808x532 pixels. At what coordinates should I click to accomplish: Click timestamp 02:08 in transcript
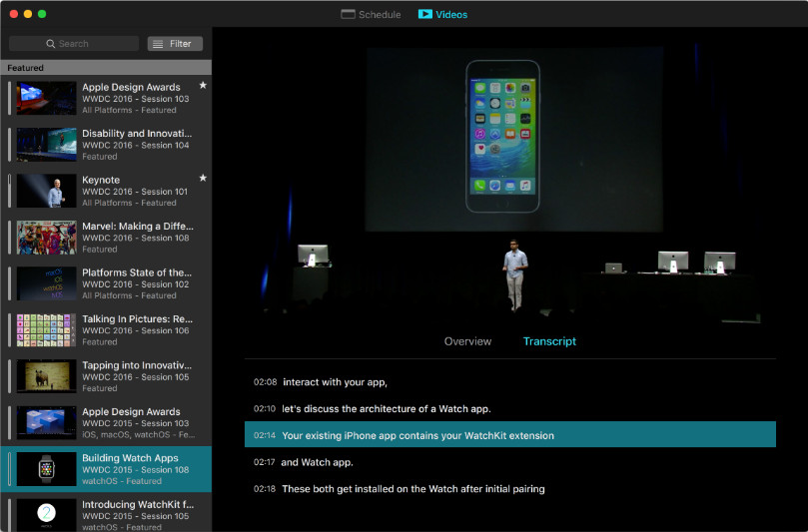click(265, 382)
